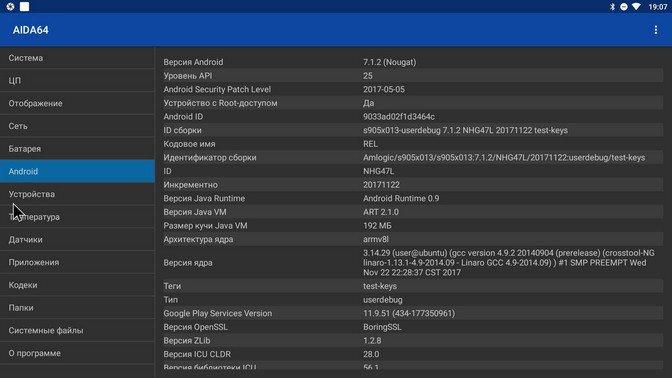The height and width of the screenshot is (378, 672).
Task: Select the ZLib value 1.2.8
Action: 372,341
